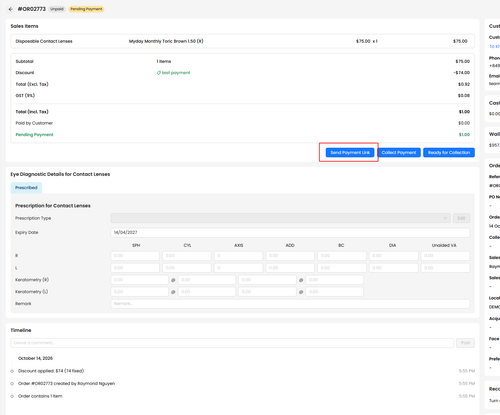Click the Leave a comment box in Timeline

coord(232,343)
